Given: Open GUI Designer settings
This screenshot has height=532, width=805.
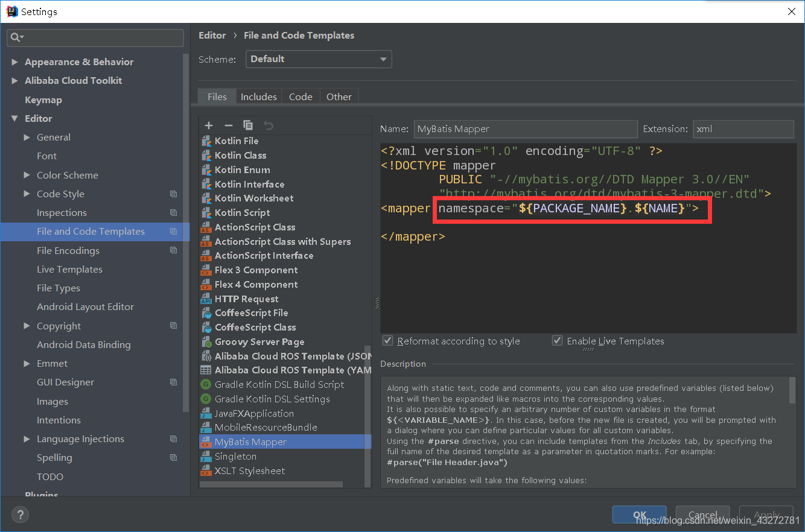Looking at the screenshot, I should point(65,382).
